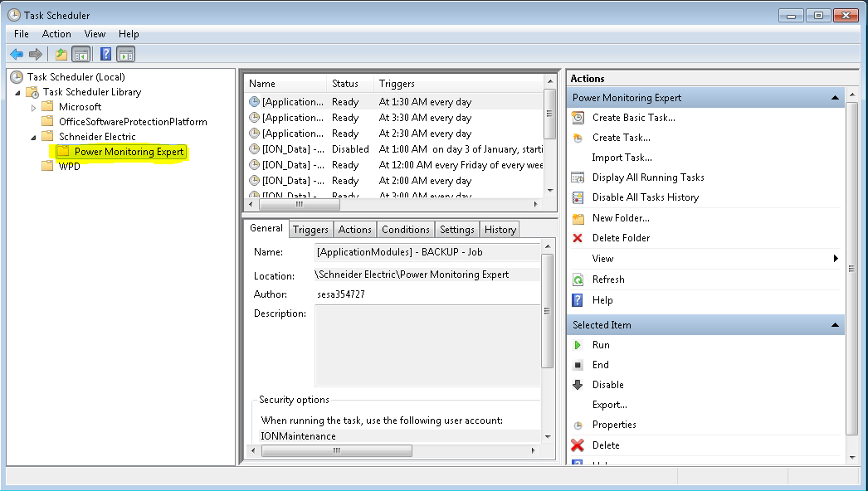The image size is (868, 491).
Task: Select the General tab
Action: (x=266, y=228)
